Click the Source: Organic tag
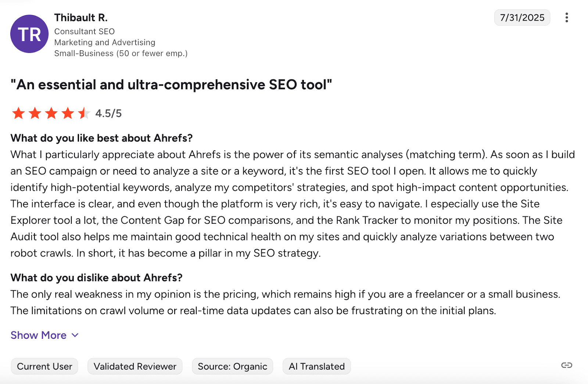 click(232, 366)
